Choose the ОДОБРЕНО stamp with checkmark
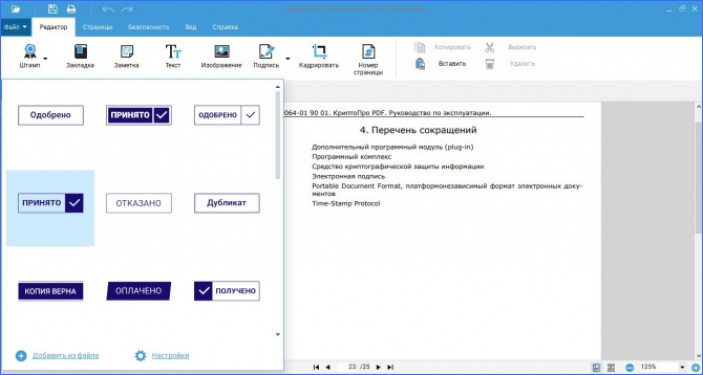This screenshot has height=375, width=703. click(x=227, y=115)
